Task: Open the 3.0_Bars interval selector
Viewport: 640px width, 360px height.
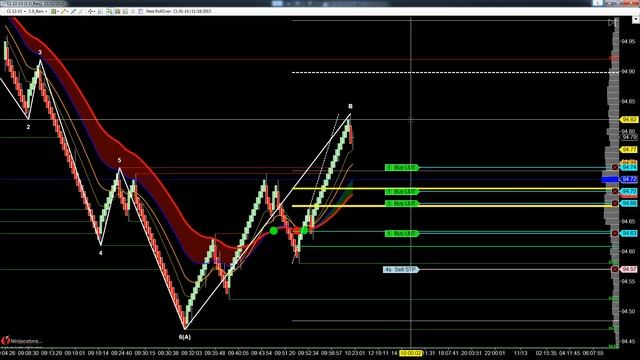Action: point(38,11)
